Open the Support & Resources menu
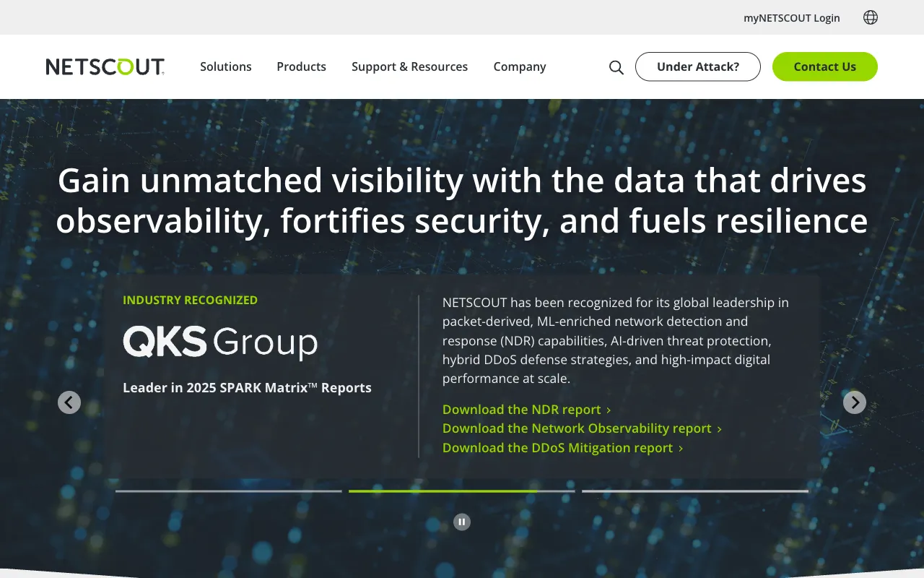Screen dimensions: 924x578 click(x=409, y=66)
